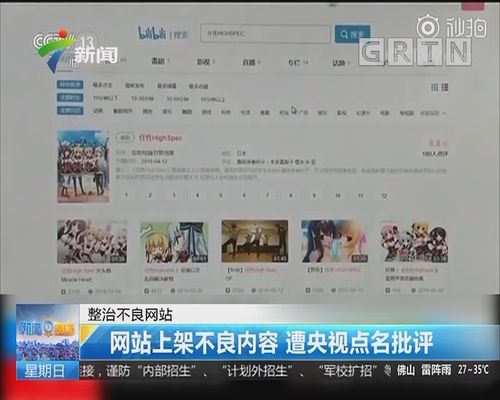Sort results by newest release
500x400 pixels.
[135, 86]
